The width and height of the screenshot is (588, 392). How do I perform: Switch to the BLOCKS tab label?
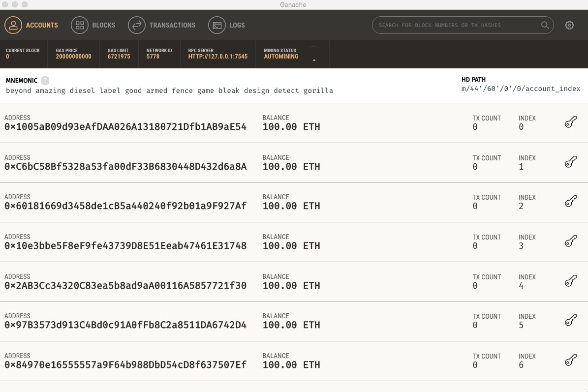(103, 25)
